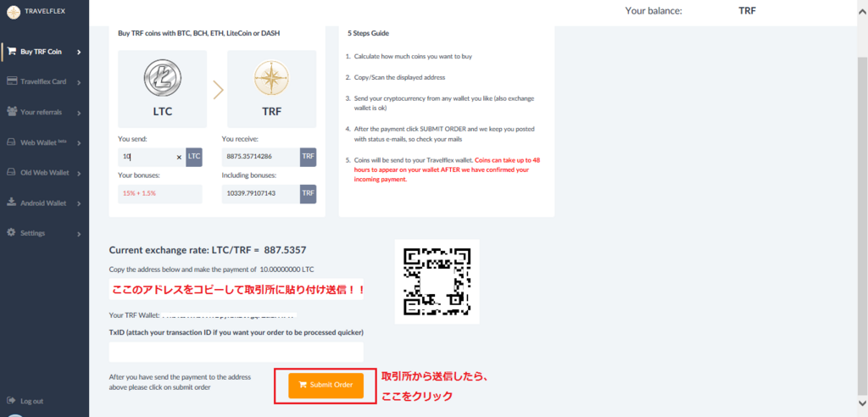Open the Settings menu item
This screenshot has width=868, height=417.
click(44, 233)
